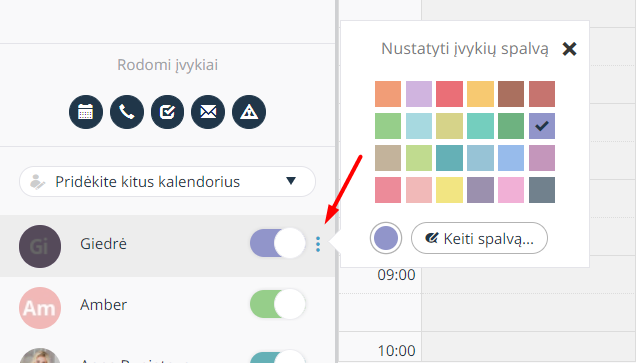Pick the pale salmon swatch in fourth row
636x363 pixels.
click(419, 190)
